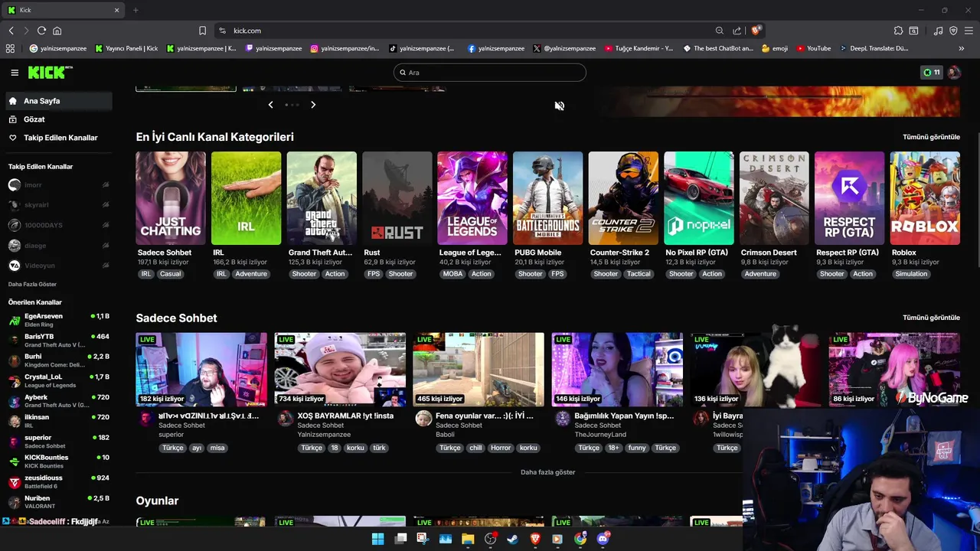The image size is (980, 551).
Task: Open TheJourneyLand stream title link
Action: pyautogui.click(x=624, y=416)
